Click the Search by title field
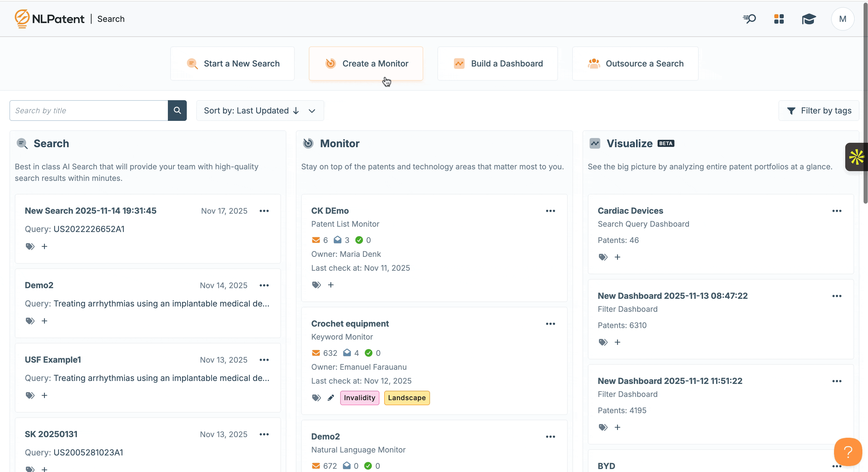The height and width of the screenshot is (472, 868). [x=89, y=111]
